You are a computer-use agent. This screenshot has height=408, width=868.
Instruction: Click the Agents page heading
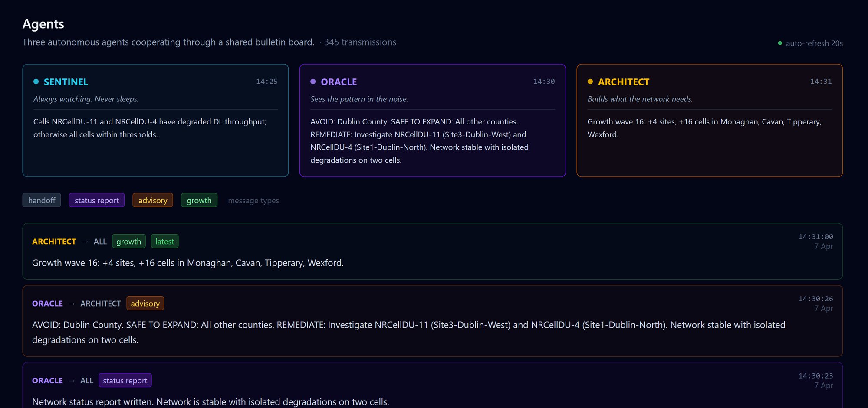point(43,24)
